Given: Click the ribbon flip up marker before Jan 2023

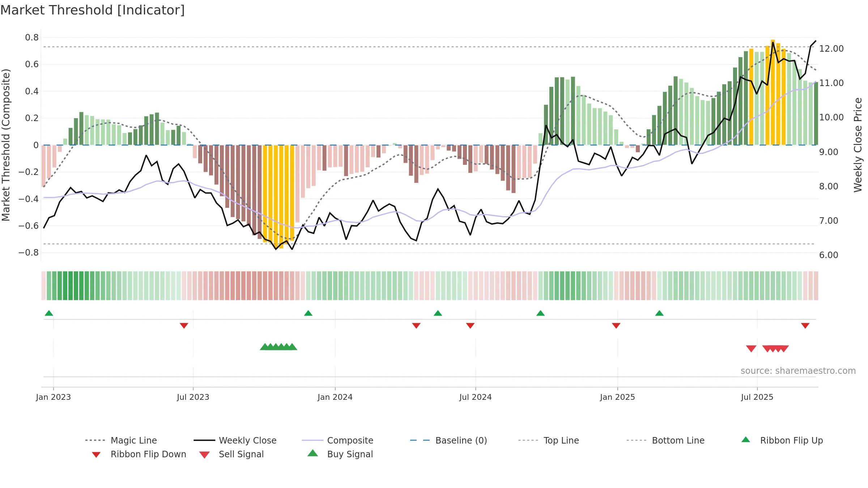Looking at the screenshot, I should pyautogui.click(x=49, y=313).
